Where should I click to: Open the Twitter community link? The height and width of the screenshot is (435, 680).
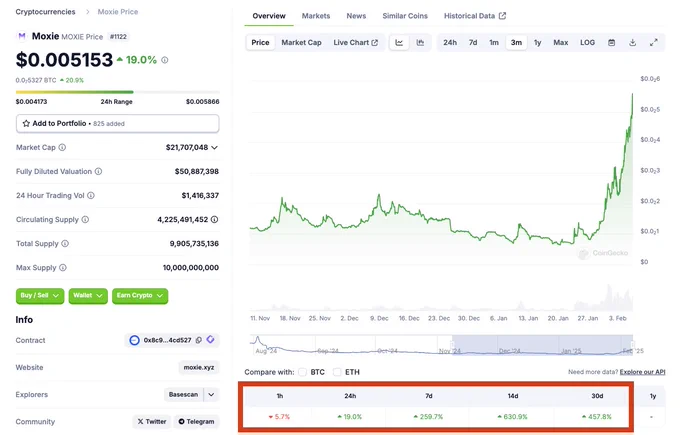(x=152, y=422)
